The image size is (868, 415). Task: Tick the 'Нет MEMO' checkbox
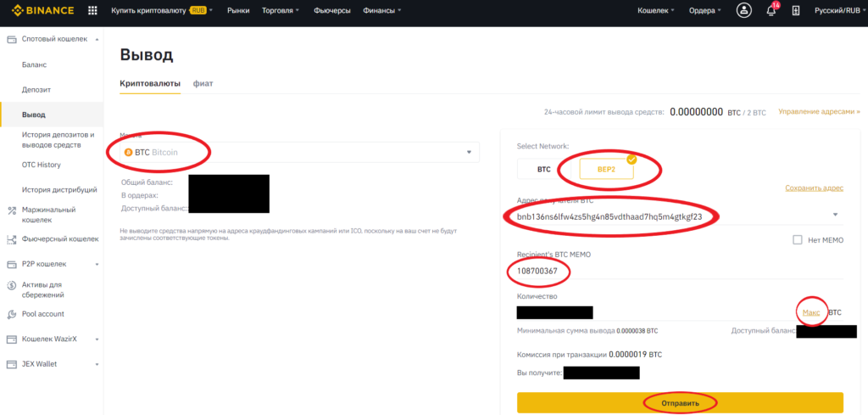[797, 239]
